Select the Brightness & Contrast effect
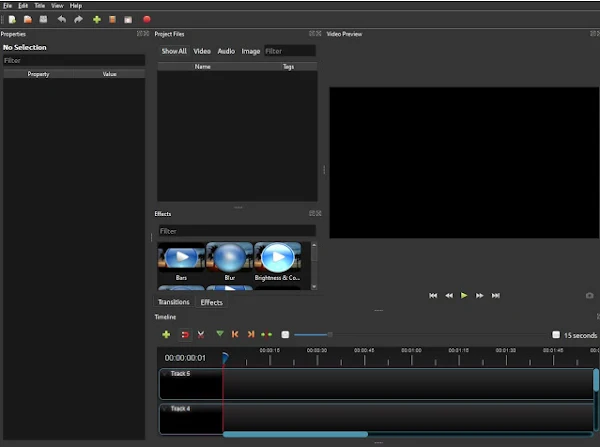 pyautogui.click(x=278, y=261)
